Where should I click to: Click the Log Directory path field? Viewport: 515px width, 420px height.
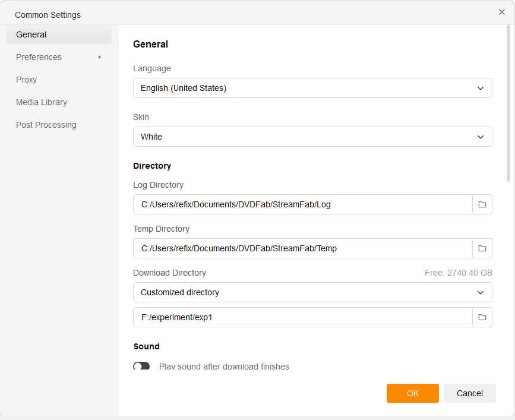[303, 204]
